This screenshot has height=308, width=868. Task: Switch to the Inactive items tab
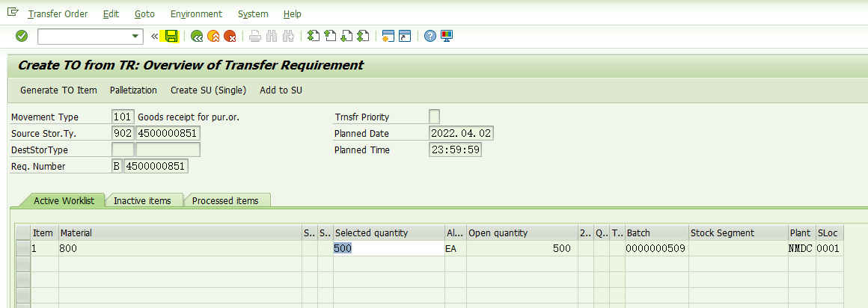click(x=142, y=200)
